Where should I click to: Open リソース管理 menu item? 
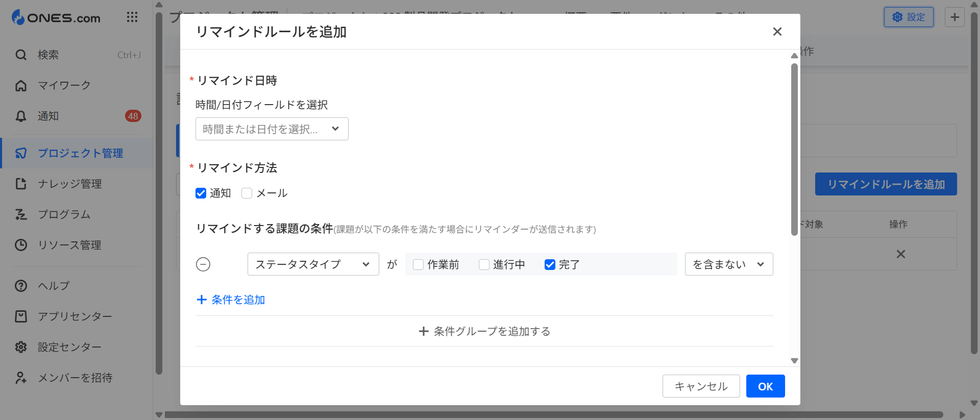(x=77, y=245)
